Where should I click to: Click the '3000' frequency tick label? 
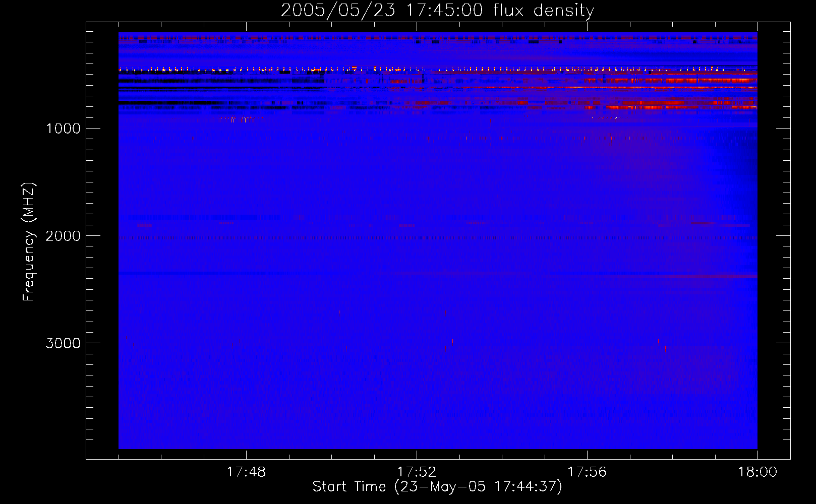click(63, 343)
